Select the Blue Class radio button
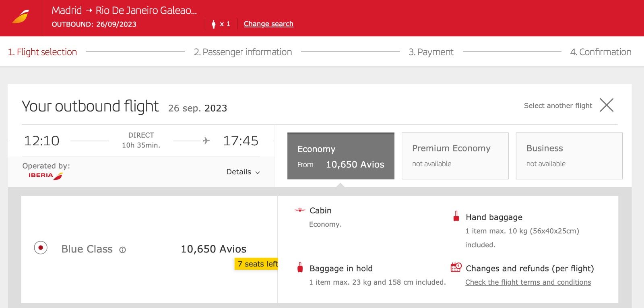Viewport: 644px width, 308px height. pyautogui.click(x=41, y=248)
